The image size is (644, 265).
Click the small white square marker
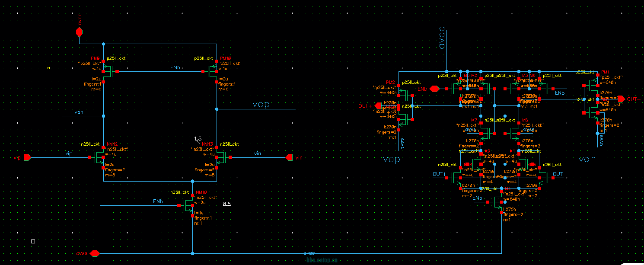[33, 241]
